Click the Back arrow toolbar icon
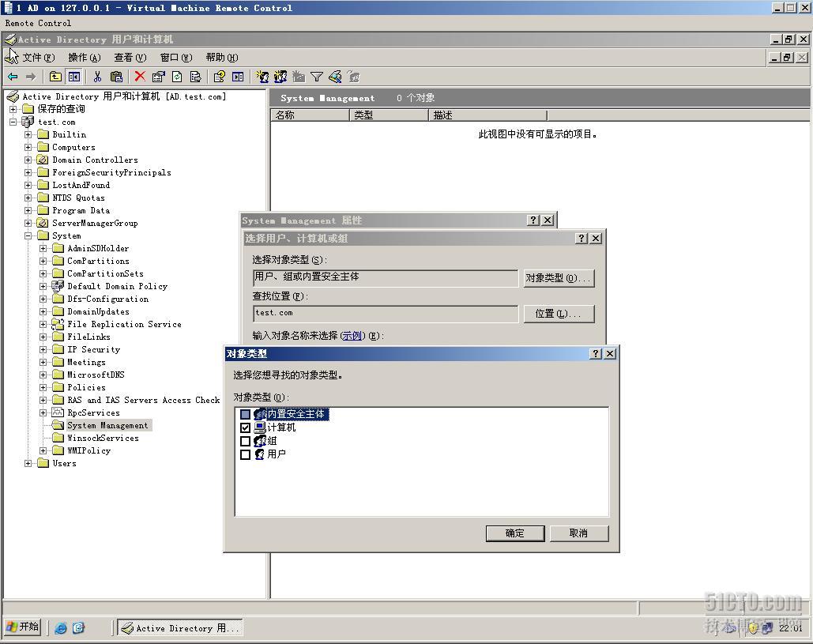Image resolution: width=813 pixels, height=644 pixels. point(13,77)
